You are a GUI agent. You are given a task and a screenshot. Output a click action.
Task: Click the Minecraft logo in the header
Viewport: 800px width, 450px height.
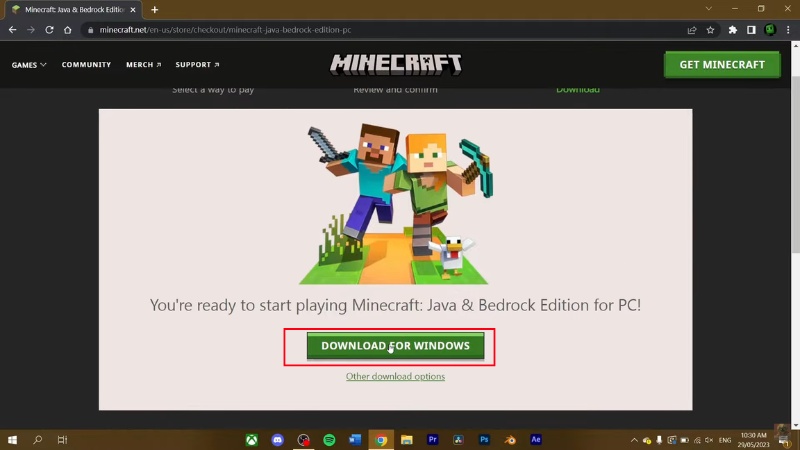(395, 65)
